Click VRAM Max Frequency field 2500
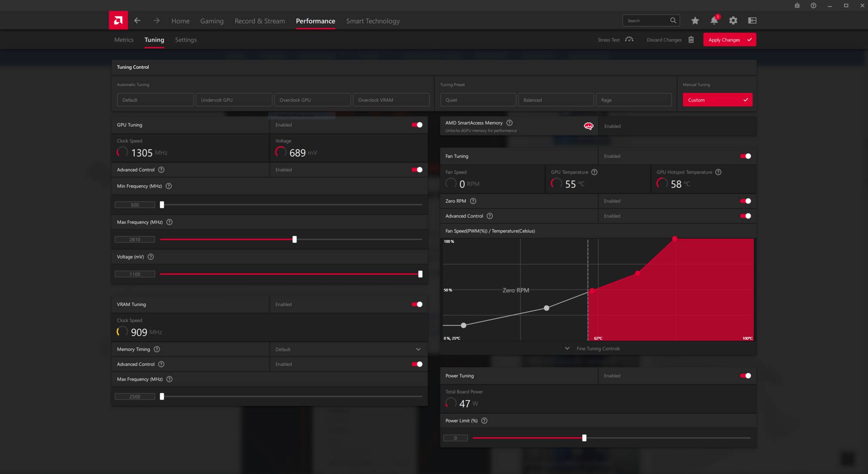This screenshot has width=868, height=474. 135,397
